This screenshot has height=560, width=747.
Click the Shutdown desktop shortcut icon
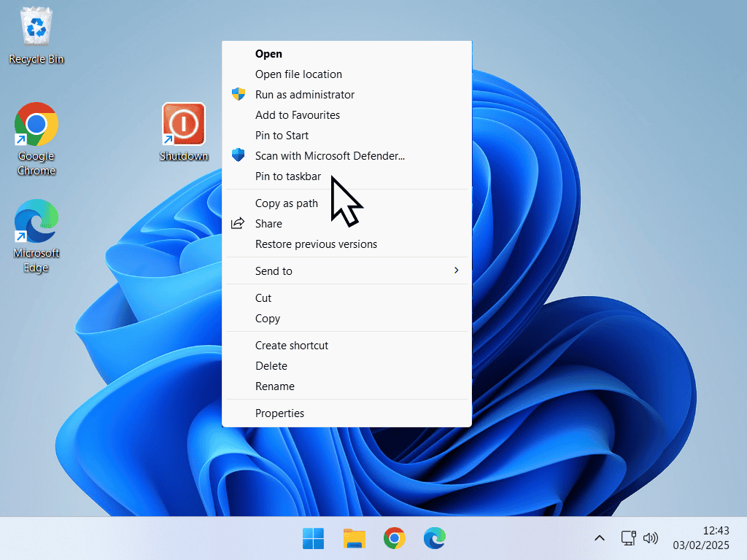pyautogui.click(x=184, y=124)
